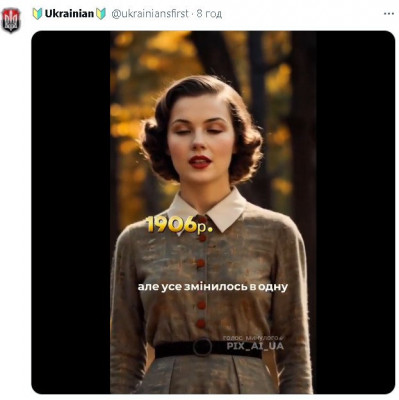Open the trident shield profile avatar
This screenshot has width=399, height=400.
point(11,20)
